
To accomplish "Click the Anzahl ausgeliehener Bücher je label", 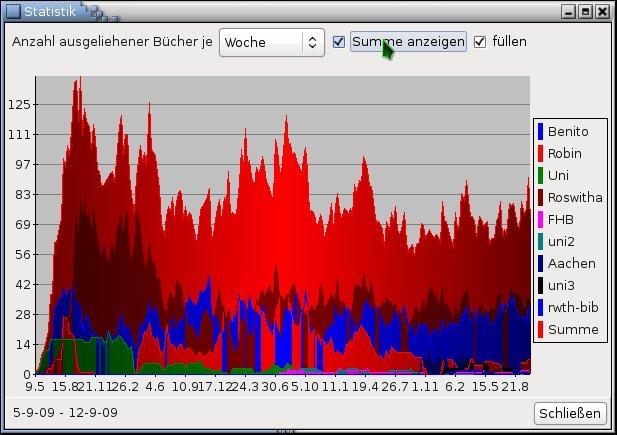I will (112, 42).
